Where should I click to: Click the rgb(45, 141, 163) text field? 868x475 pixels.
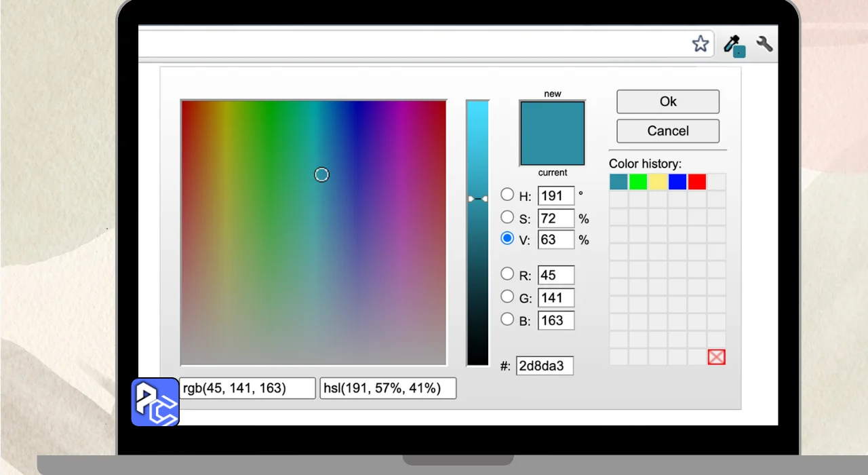click(x=248, y=388)
